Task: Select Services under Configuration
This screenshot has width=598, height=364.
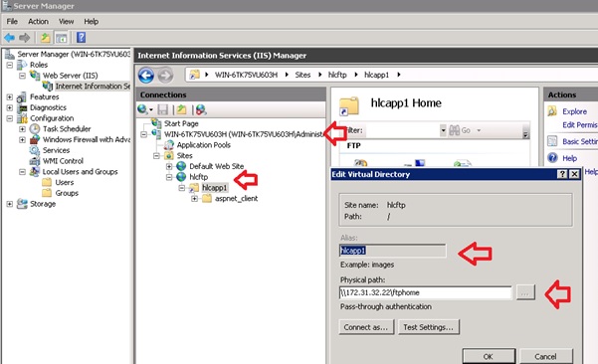Action: click(x=56, y=150)
